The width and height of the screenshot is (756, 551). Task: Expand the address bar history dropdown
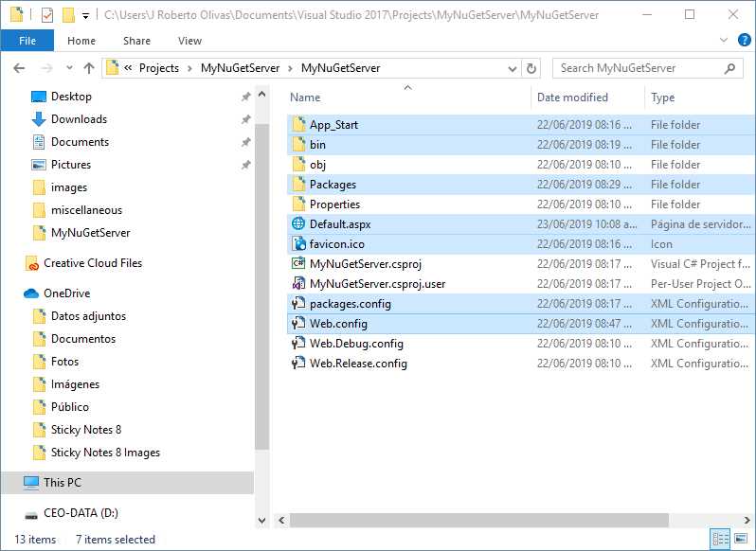click(513, 69)
